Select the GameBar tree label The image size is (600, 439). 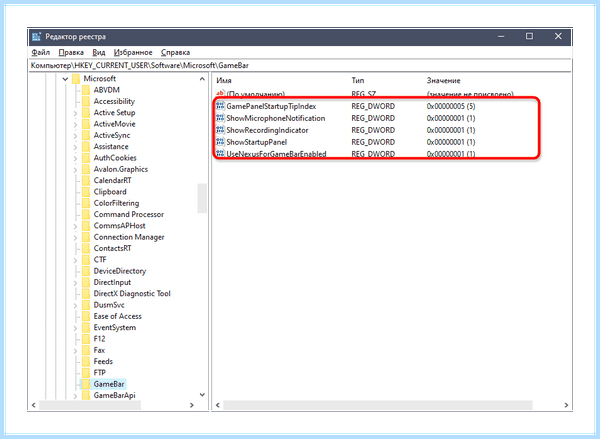click(x=109, y=384)
